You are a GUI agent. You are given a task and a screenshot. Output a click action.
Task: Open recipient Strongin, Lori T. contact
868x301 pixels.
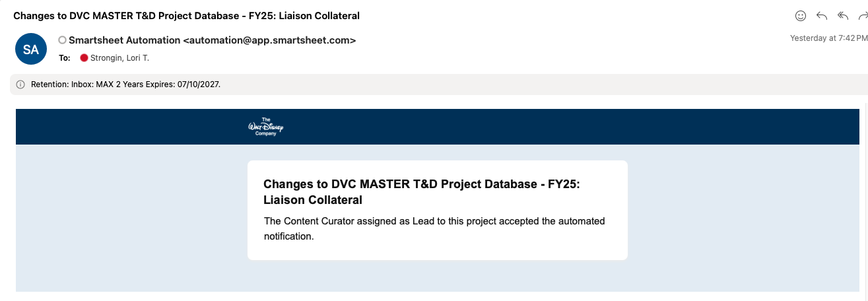(x=119, y=58)
